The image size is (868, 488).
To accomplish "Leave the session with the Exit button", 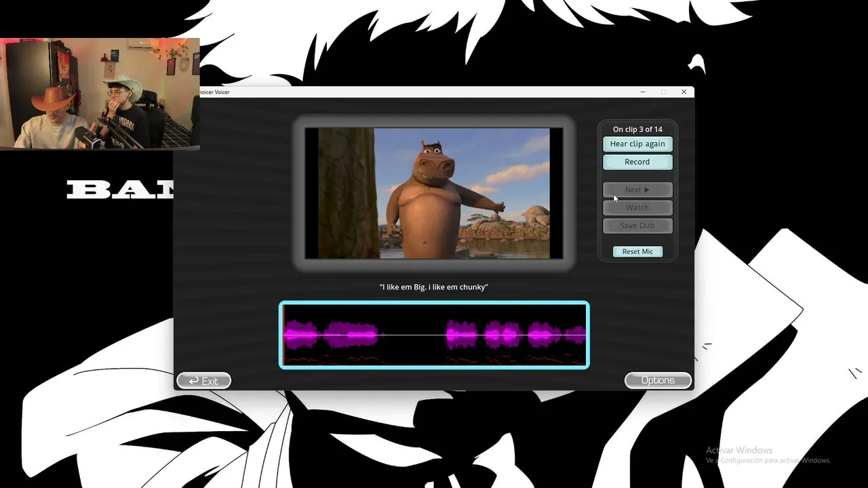I will [x=204, y=381].
